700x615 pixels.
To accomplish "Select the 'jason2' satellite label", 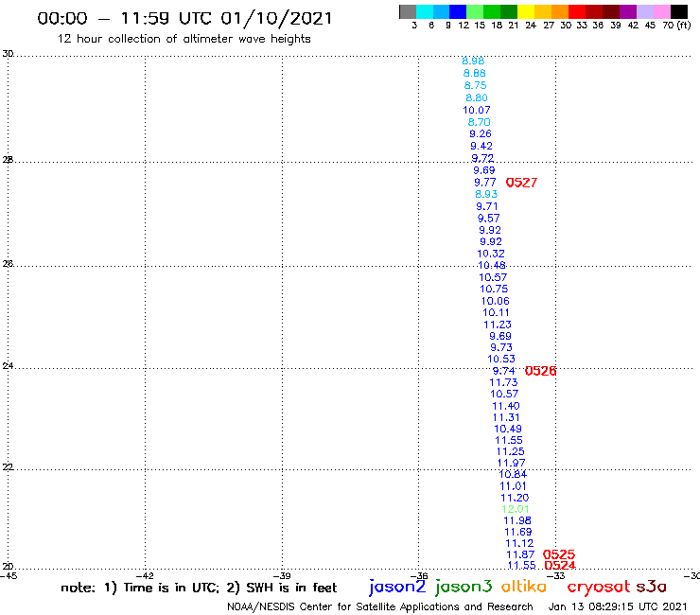I will (x=397, y=587).
